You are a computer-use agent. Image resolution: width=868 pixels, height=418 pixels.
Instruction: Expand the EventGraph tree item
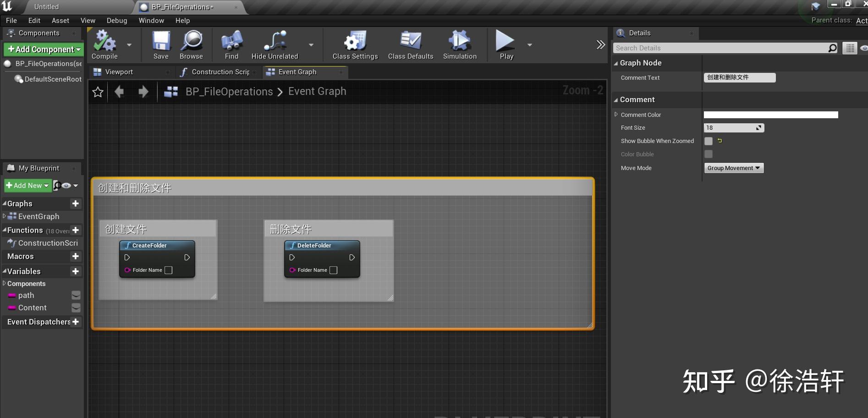pyautogui.click(x=4, y=216)
